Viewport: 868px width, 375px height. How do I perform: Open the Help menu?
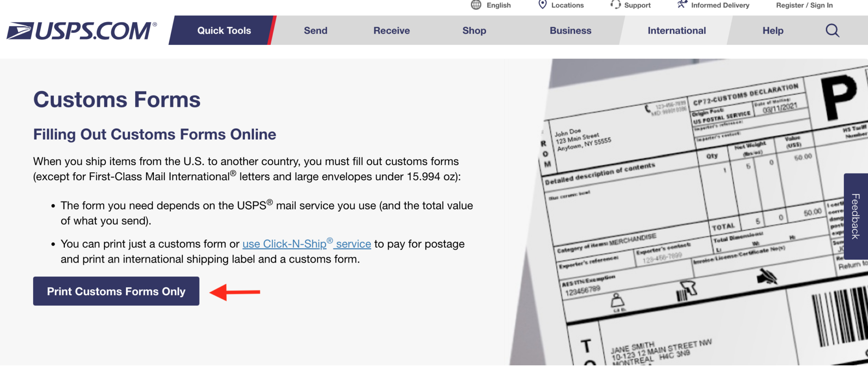click(x=773, y=31)
